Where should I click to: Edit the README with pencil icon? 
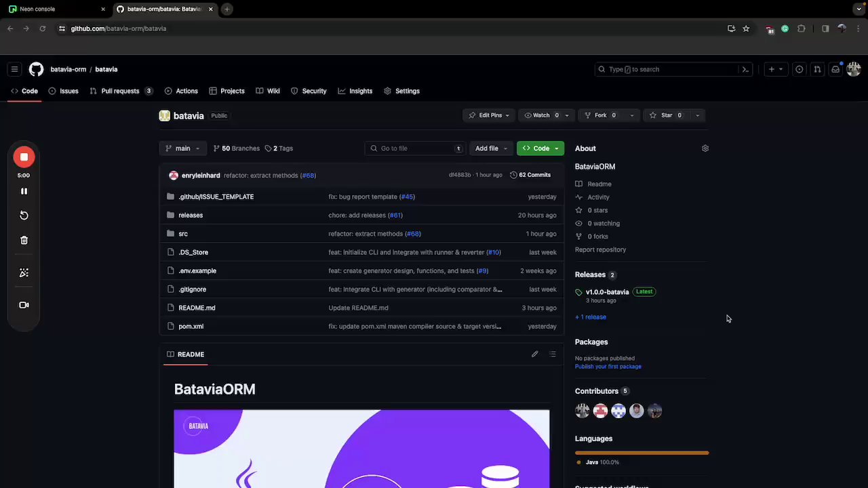[x=534, y=354]
